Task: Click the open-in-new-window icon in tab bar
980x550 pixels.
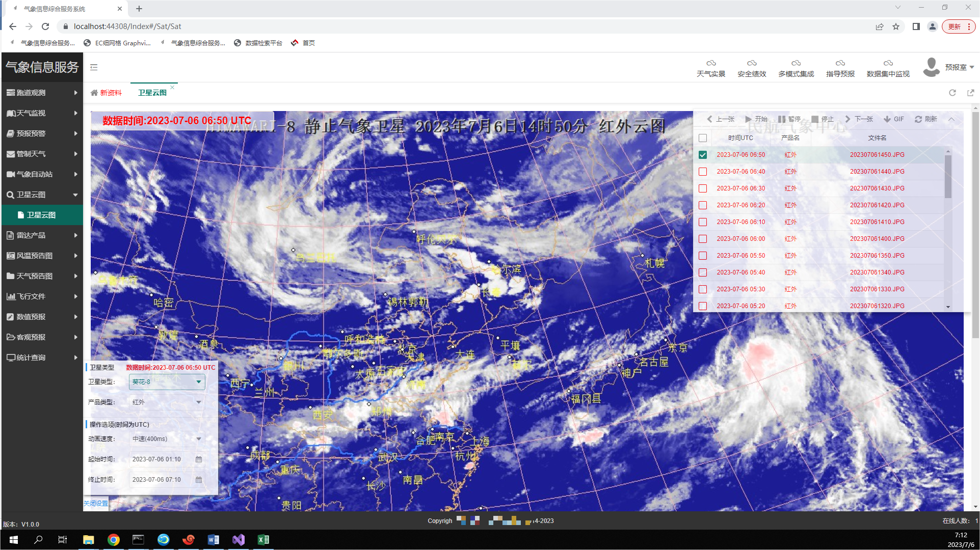Action: pyautogui.click(x=970, y=93)
